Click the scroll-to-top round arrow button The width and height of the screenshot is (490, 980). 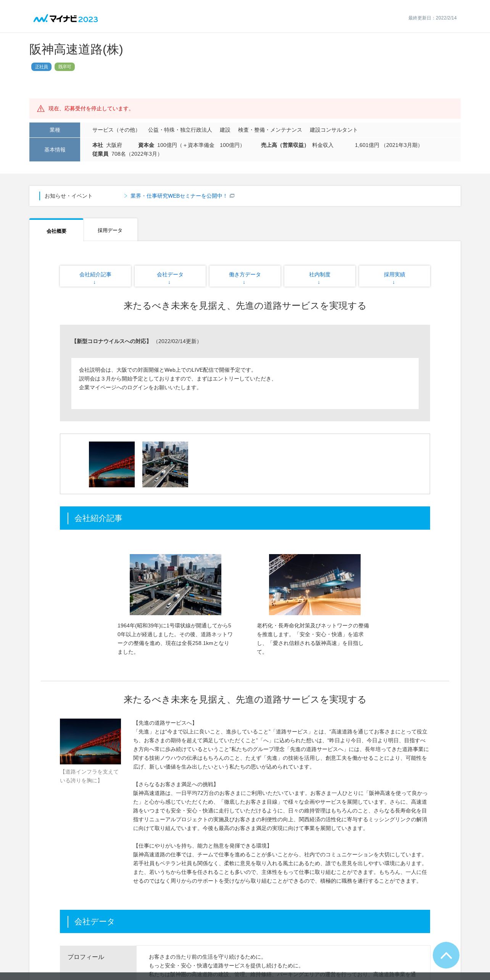446,955
